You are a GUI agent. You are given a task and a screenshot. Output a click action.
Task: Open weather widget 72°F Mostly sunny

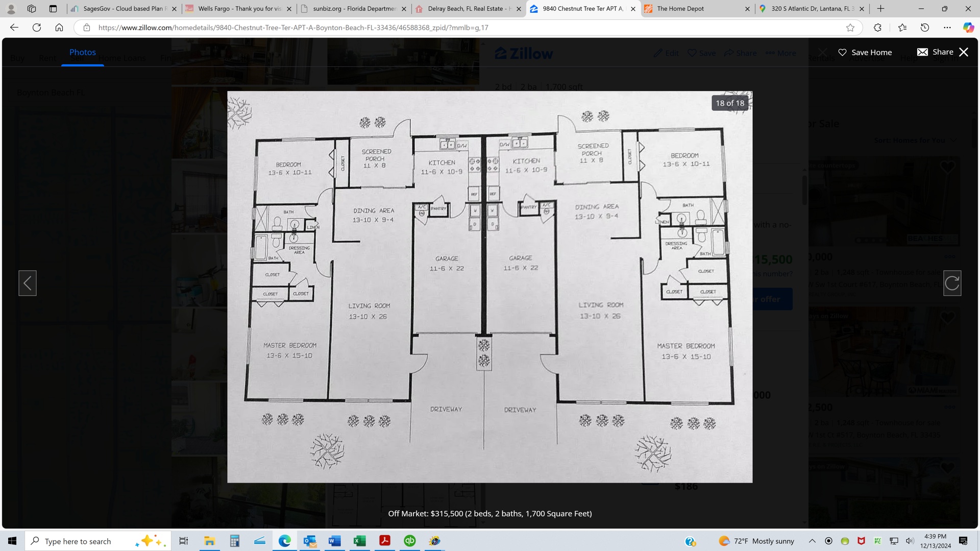(x=756, y=541)
